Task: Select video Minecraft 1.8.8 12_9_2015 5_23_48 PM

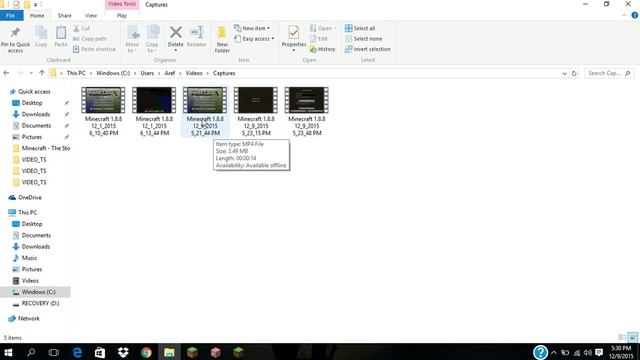Action: click(x=307, y=111)
